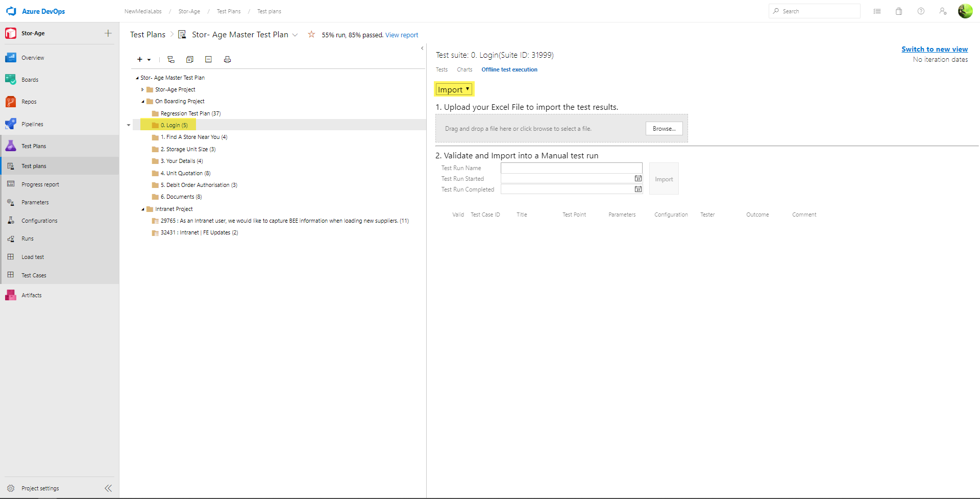Click the user profile avatar
The height and width of the screenshot is (499, 980).
tap(965, 11)
